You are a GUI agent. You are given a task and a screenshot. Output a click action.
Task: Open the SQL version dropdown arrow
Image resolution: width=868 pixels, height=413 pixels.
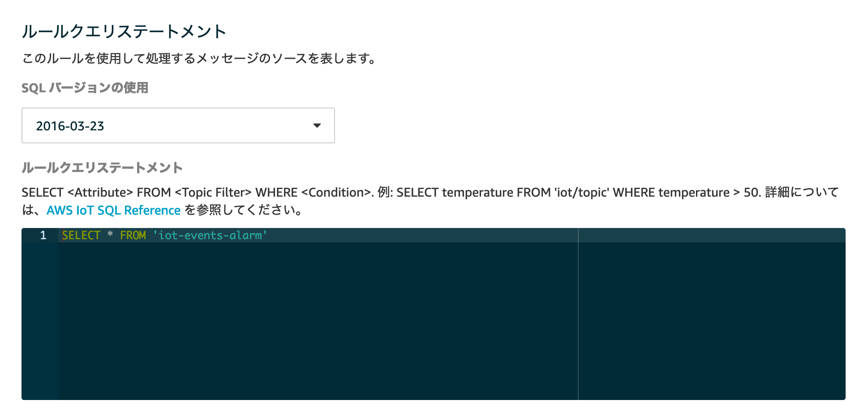(x=317, y=125)
